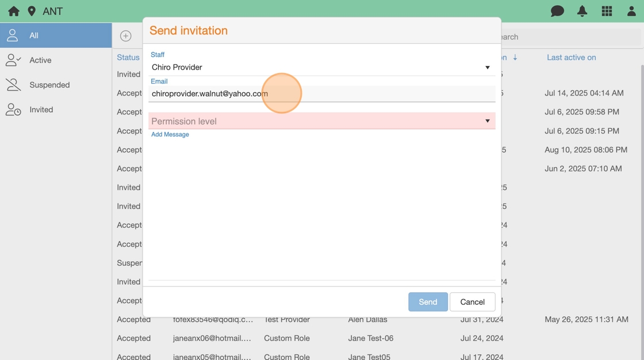Expand the Staff dropdown arrow
The width and height of the screenshot is (644, 360).
click(487, 67)
